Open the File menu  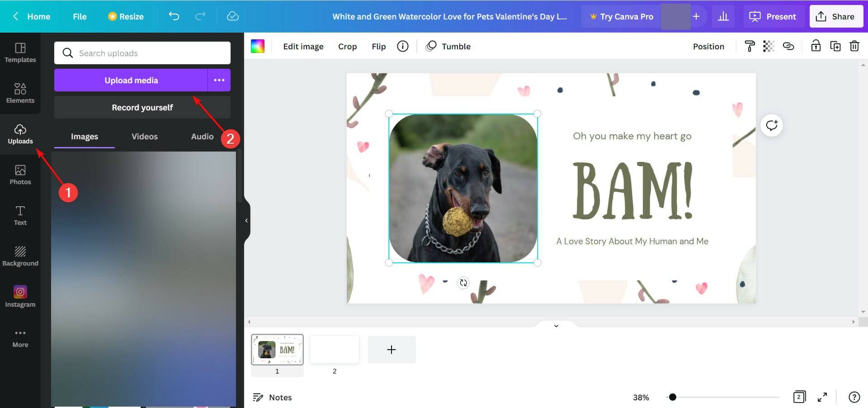80,16
